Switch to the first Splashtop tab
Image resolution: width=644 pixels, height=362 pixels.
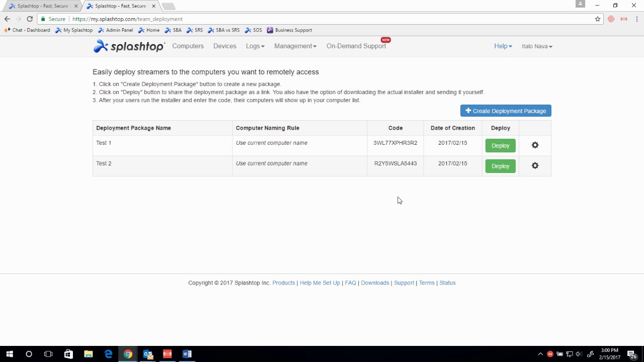click(43, 6)
